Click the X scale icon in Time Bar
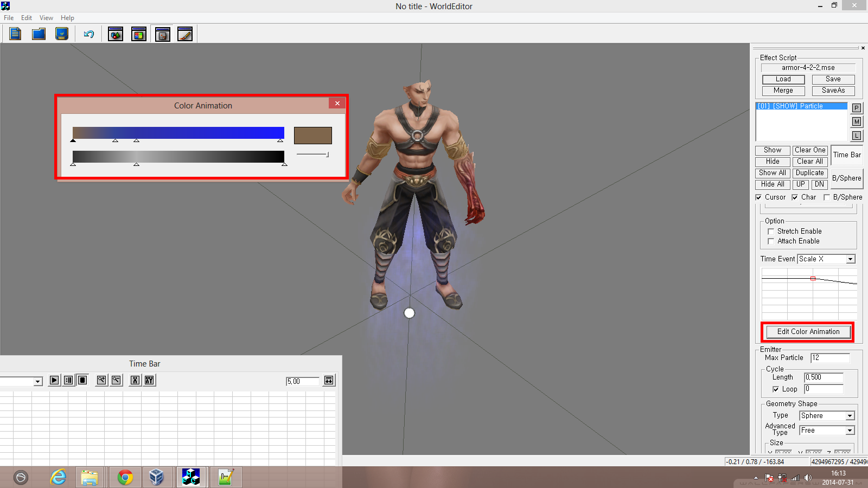 [135, 380]
